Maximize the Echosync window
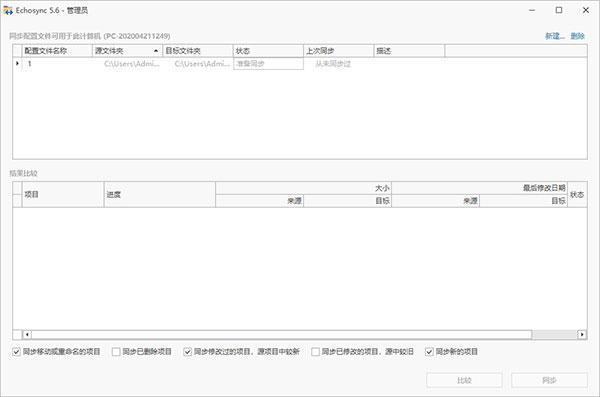600x397 pixels. click(x=559, y=10)
